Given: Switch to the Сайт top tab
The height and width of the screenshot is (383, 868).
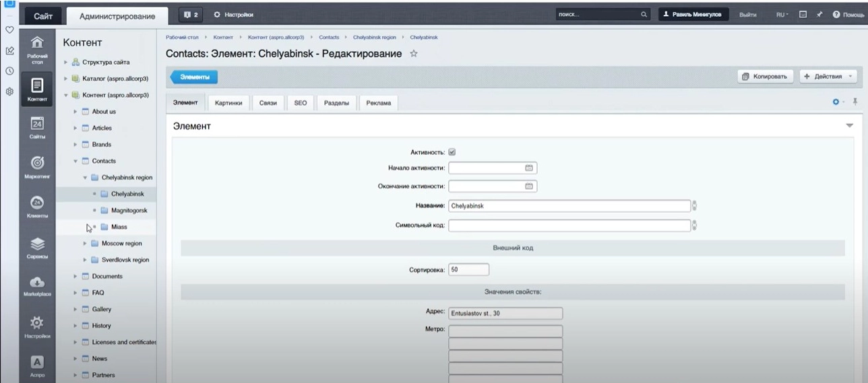Looking at the screenshot, I should click(x=43, y=16).
